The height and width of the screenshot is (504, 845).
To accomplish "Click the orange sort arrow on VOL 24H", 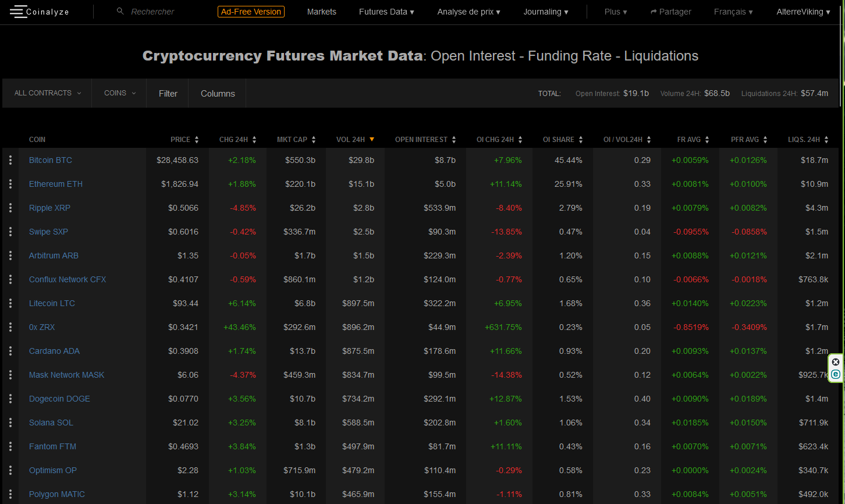I will 372,139.
